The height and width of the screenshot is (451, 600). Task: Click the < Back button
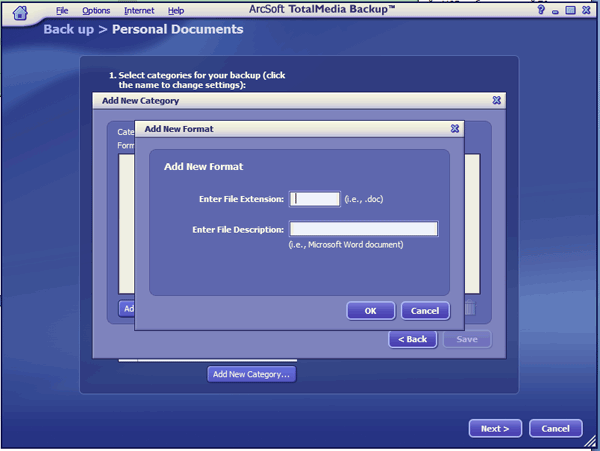[x=412, y=339]
